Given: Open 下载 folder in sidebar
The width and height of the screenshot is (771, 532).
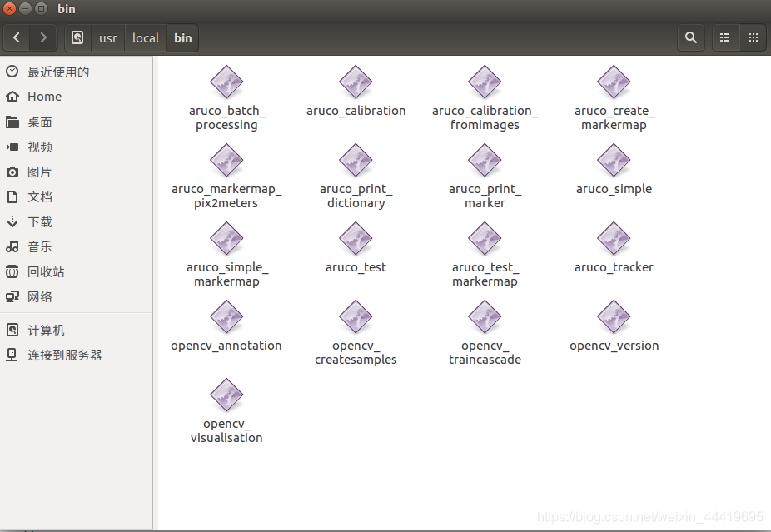Looking at the screenshot, I should click(x=77, y=221).
